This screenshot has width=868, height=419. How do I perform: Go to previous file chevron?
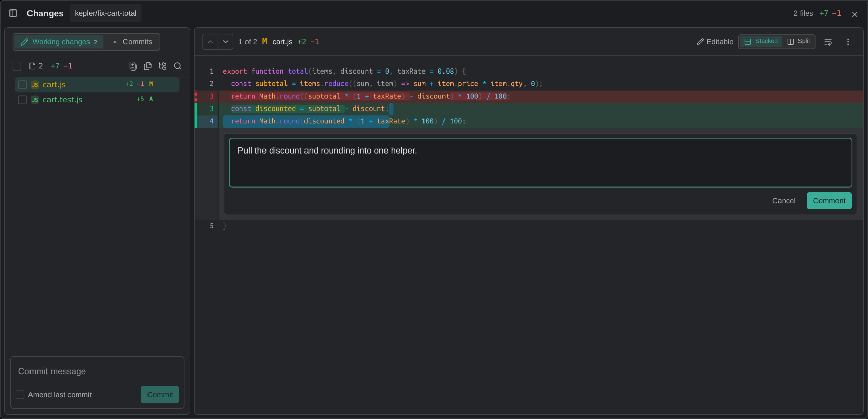coord(210,42)
